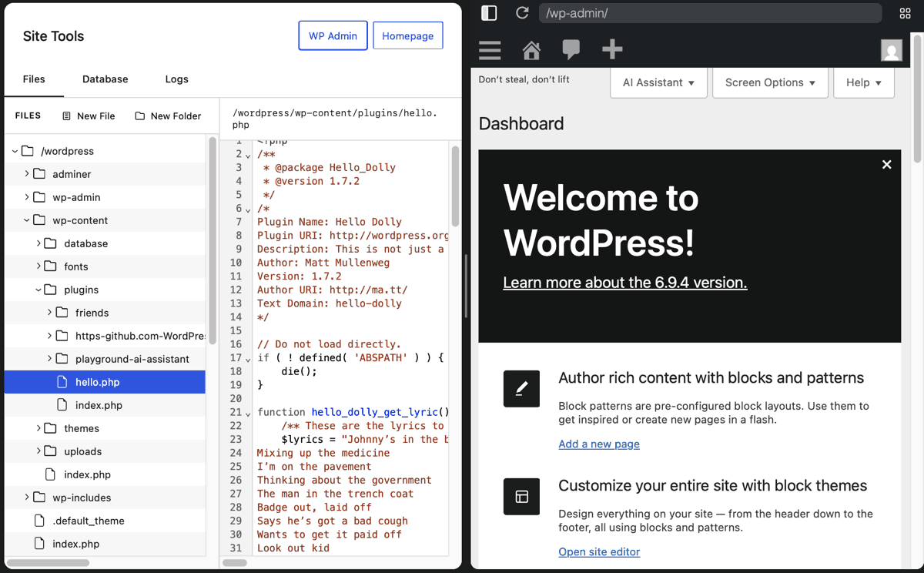The width and height of the screenshot is (924, 573).
Task: Toggle the browser sidebar panel icon
Action: [x=490, y=12]
